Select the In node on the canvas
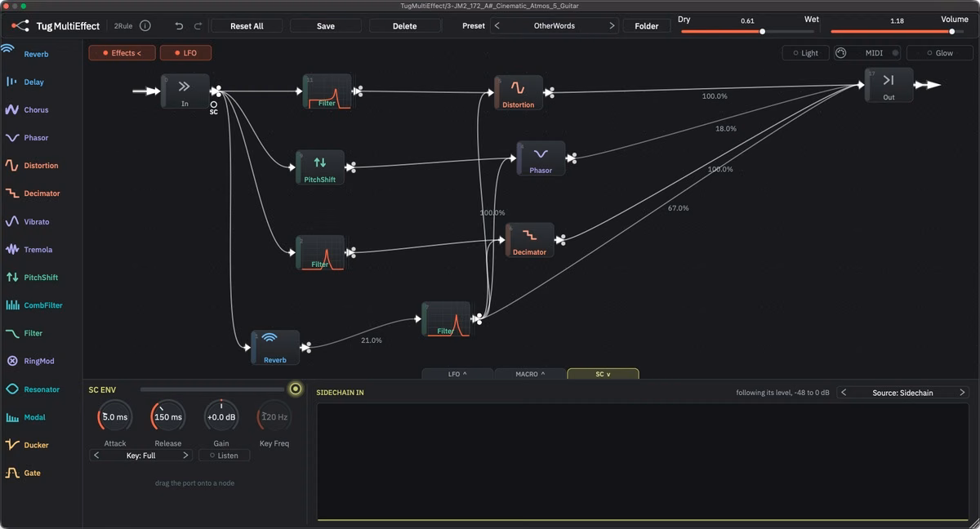 (185, 91)
